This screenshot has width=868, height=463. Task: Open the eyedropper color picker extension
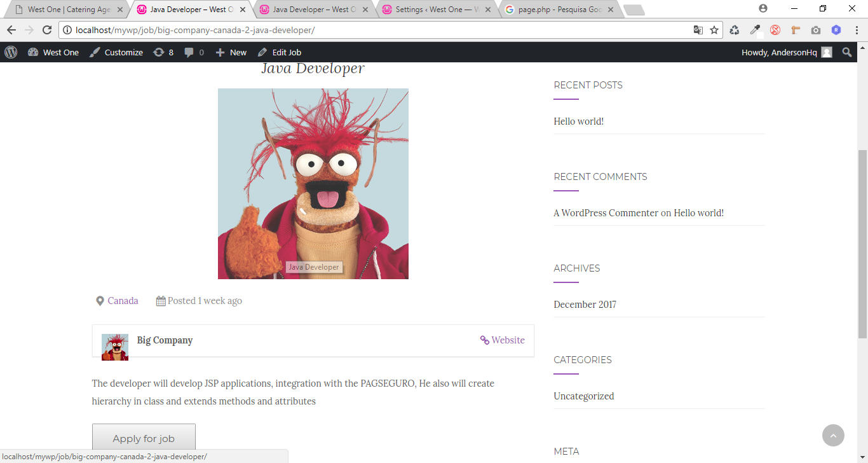(x=755, y=30)
